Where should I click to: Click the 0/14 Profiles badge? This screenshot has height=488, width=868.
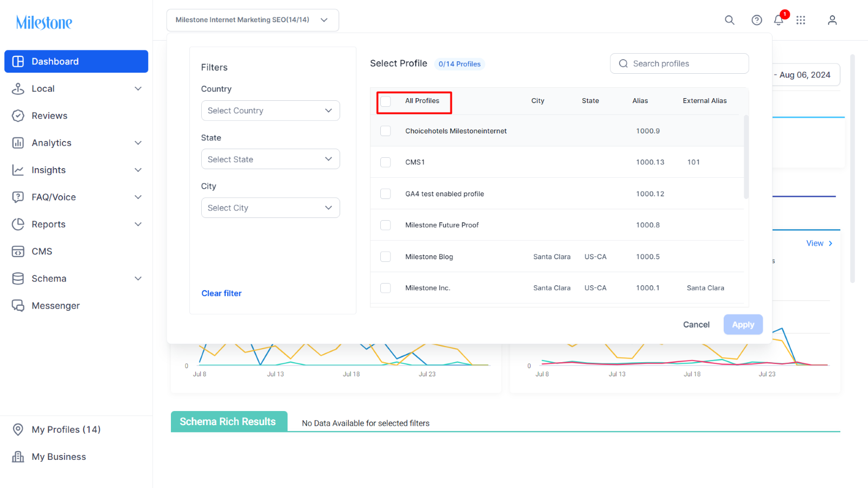[x=459, y=64]
